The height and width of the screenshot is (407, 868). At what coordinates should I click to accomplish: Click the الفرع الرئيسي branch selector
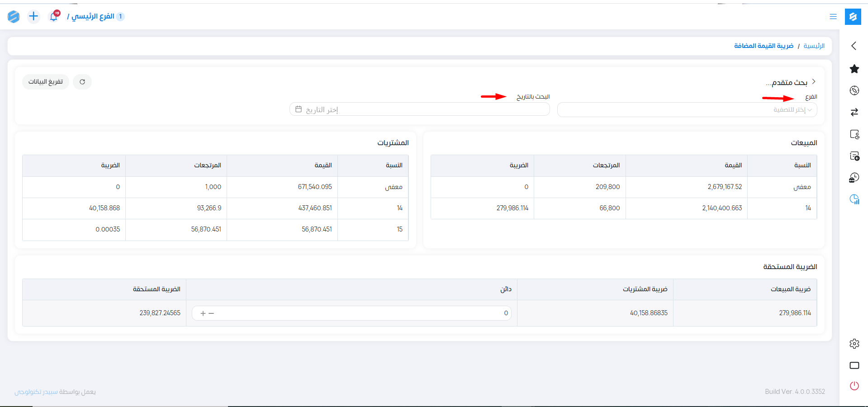93,17
